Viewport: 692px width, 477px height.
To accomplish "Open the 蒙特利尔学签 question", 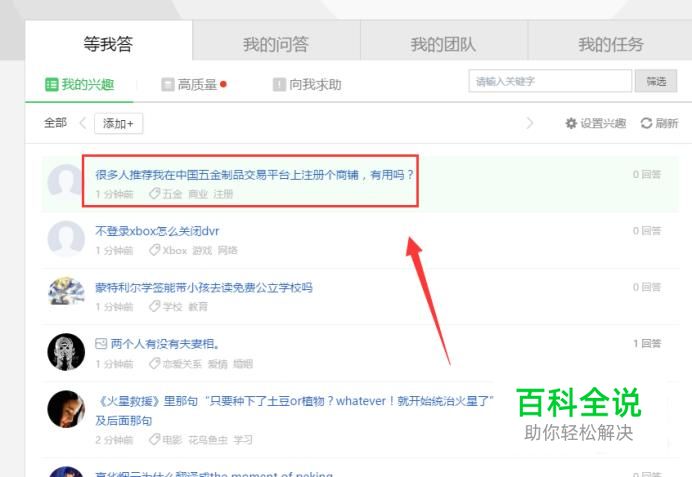I will 204,288.
